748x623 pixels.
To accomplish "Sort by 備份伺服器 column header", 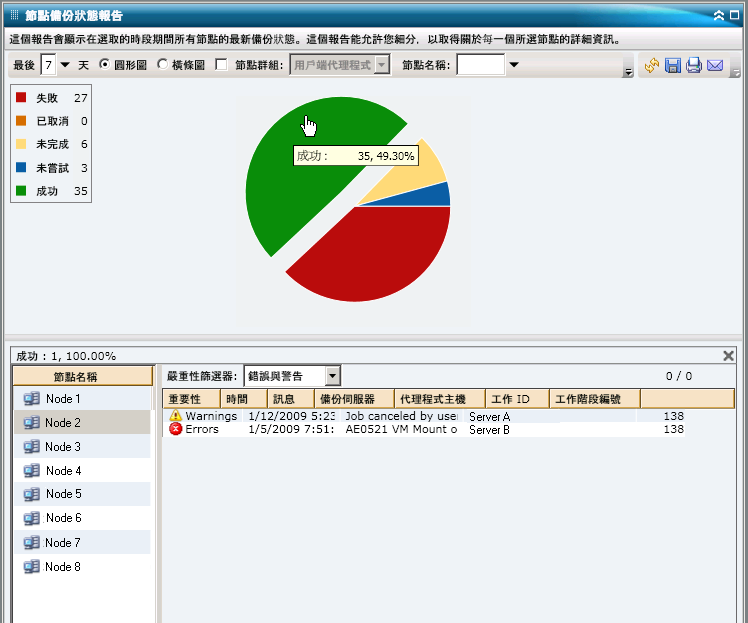I will click(x=354, y=399).
